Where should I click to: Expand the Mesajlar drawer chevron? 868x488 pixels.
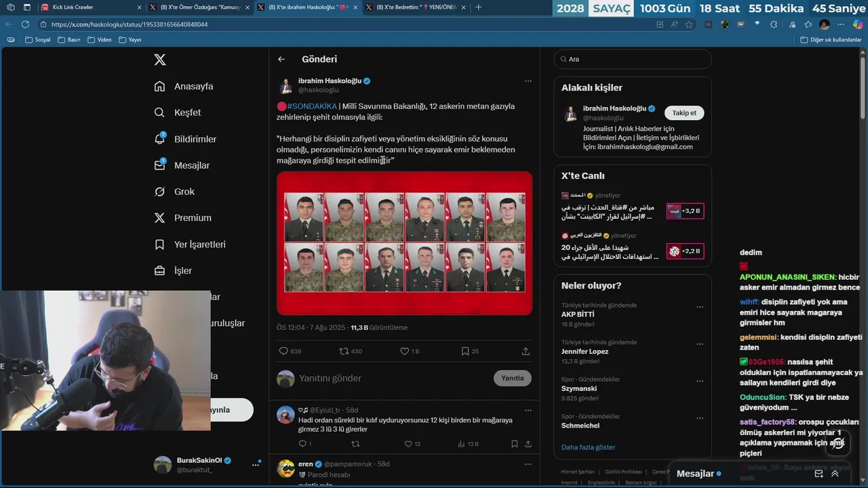[835, 474]
